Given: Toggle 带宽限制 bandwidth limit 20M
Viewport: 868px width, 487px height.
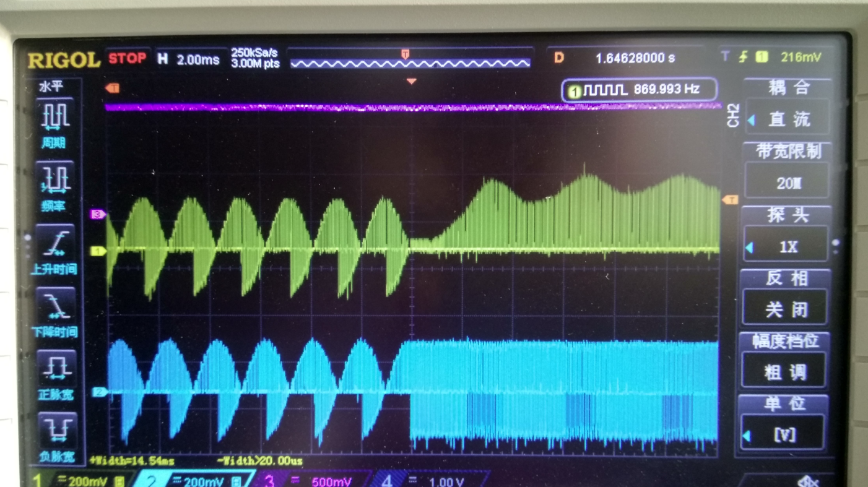Looking at the screenshot, I should click(786, 182).
